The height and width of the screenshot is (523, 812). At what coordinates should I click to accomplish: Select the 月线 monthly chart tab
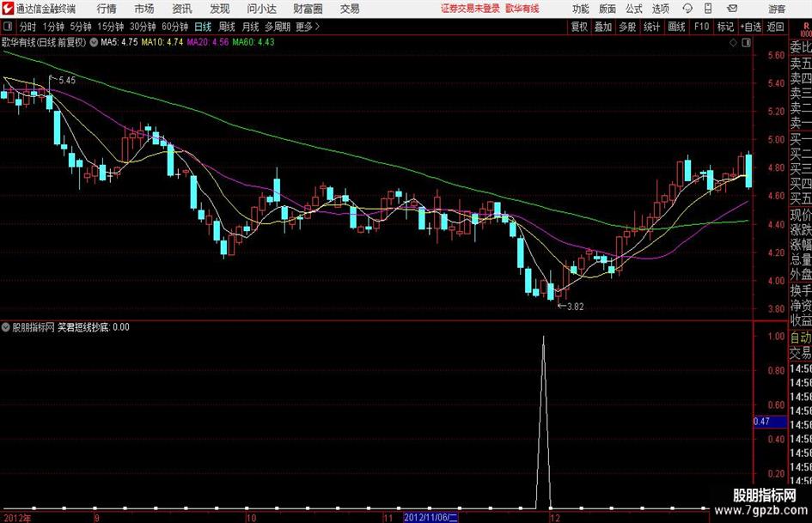pos(250,27)
